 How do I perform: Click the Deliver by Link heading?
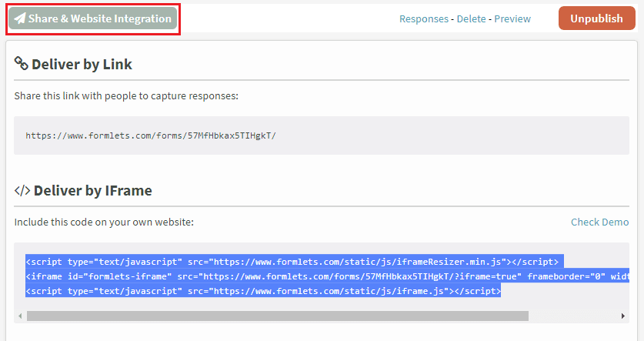(82, 64)
